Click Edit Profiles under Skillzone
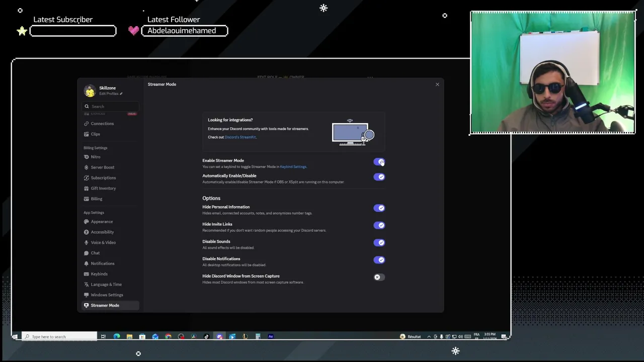 point(111,94)
